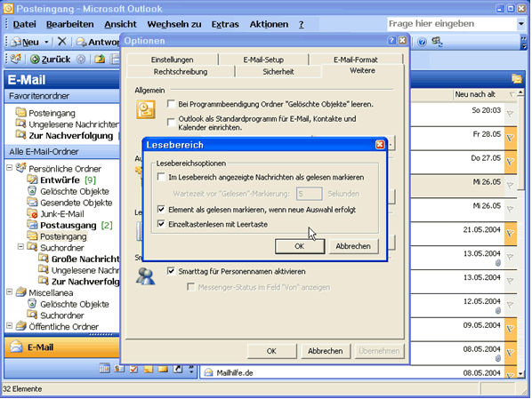Collapse Suchordner under Persönliche Ordner

point(20,246)
